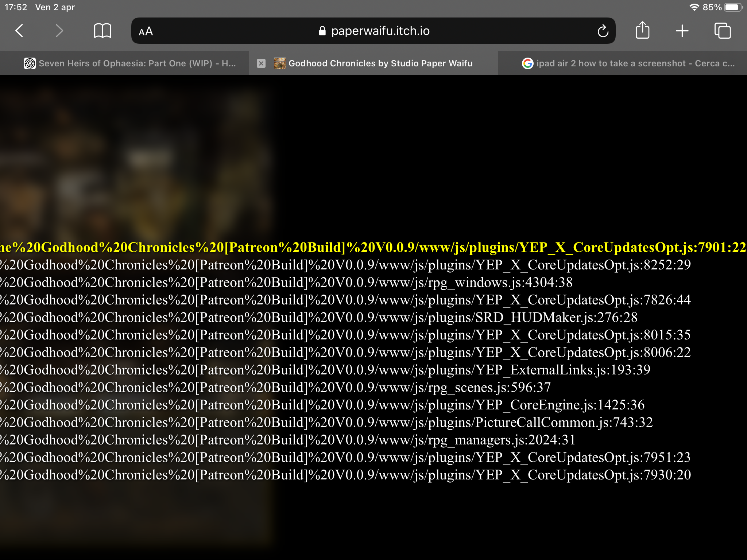Tap the stack line ending CoreUpdatesOpt.js:8006:22
The width and height of the screenshot is (747, 560).
coord(345,353)
